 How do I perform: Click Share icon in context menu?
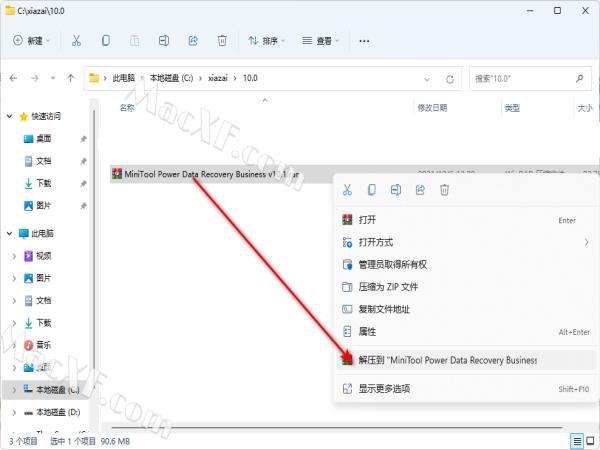420,189
